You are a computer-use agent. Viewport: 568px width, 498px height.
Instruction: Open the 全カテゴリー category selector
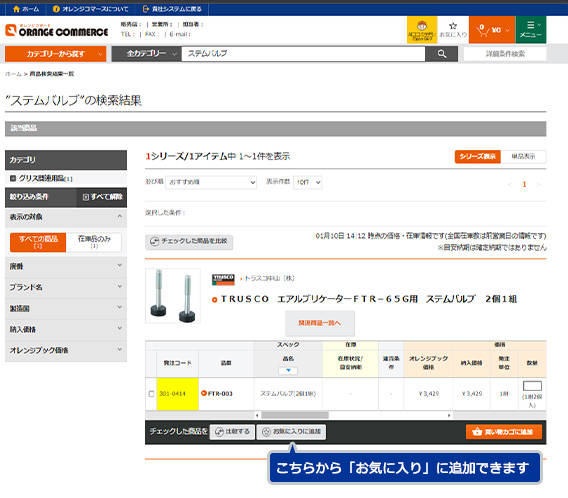pyautogui.click(x=146, y=54)
